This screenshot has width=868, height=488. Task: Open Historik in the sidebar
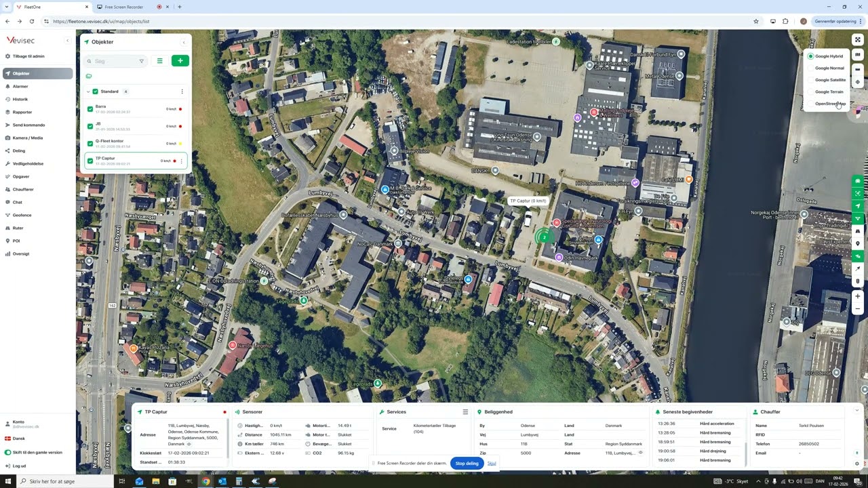coord(38,99)
